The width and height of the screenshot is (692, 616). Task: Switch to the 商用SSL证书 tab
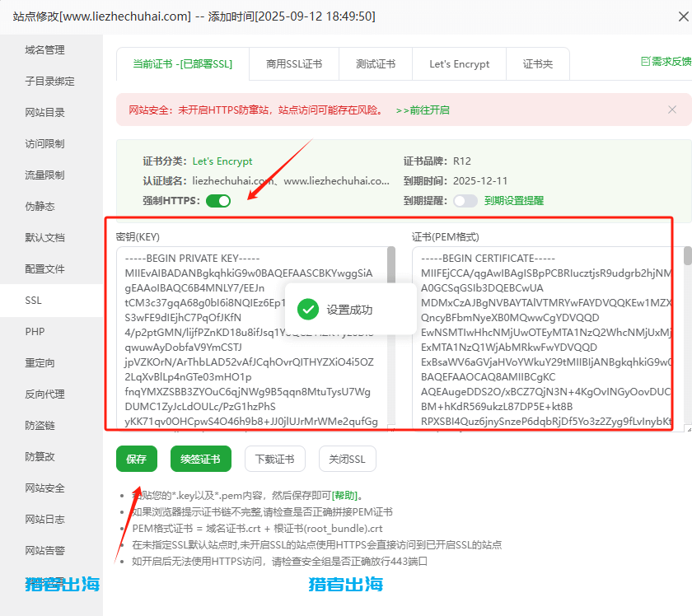[294, 64]
